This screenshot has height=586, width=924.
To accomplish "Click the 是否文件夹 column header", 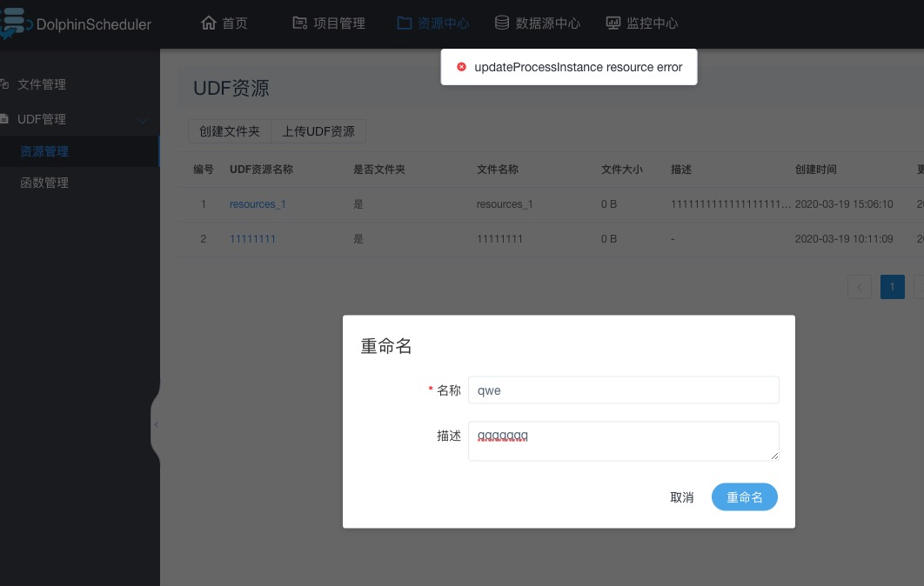I will 379,170.
